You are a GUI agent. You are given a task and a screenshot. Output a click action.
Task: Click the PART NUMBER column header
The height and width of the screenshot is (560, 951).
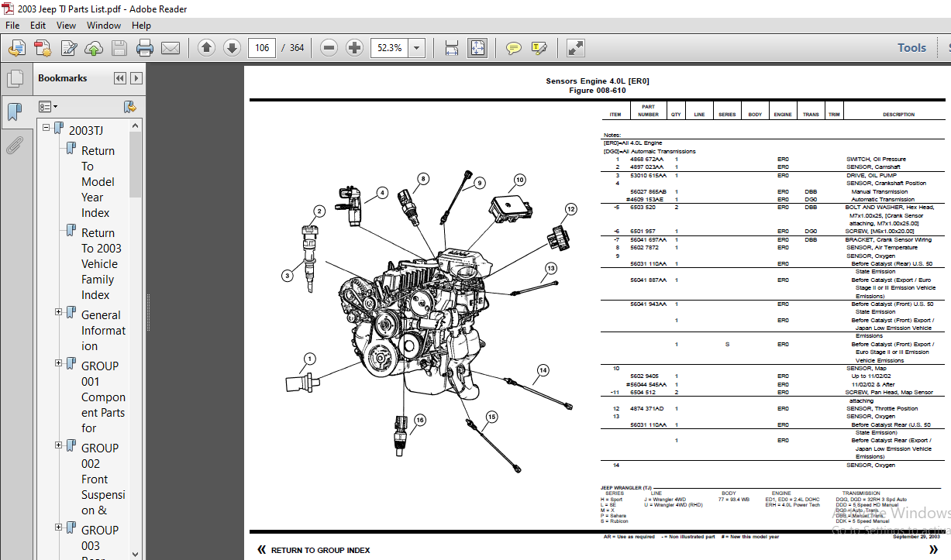coord(648,111)
